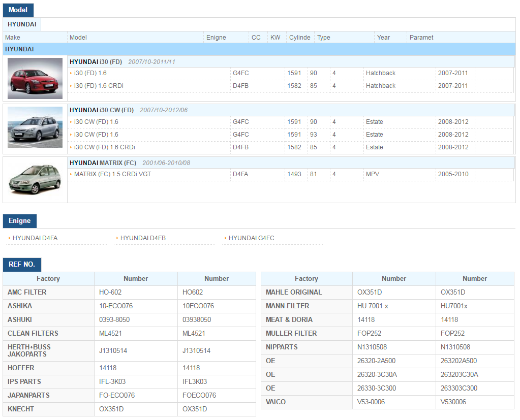Screen dimensions: 520x420
Task: Select the i30 CW (FD) 1.6 CRDi row
Action: pyautogui.click(x=291, y=147)
